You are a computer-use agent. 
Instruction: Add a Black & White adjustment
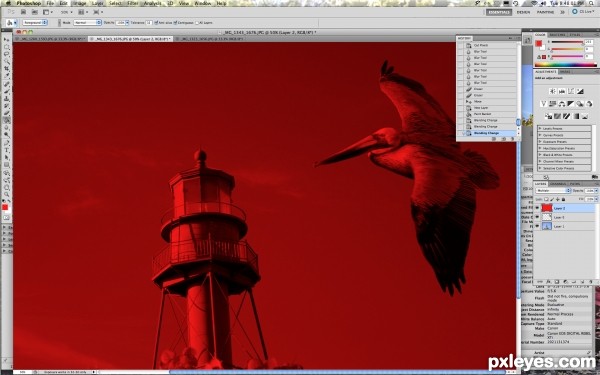click(571, 104)
